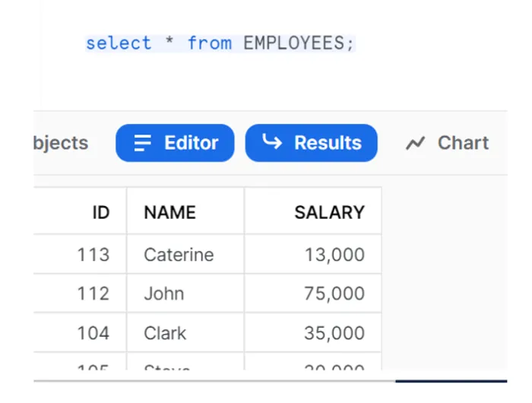This screenshot has width=532, height=403.
Task: Select the NAME column header
Action: click(x=169, y=213)
